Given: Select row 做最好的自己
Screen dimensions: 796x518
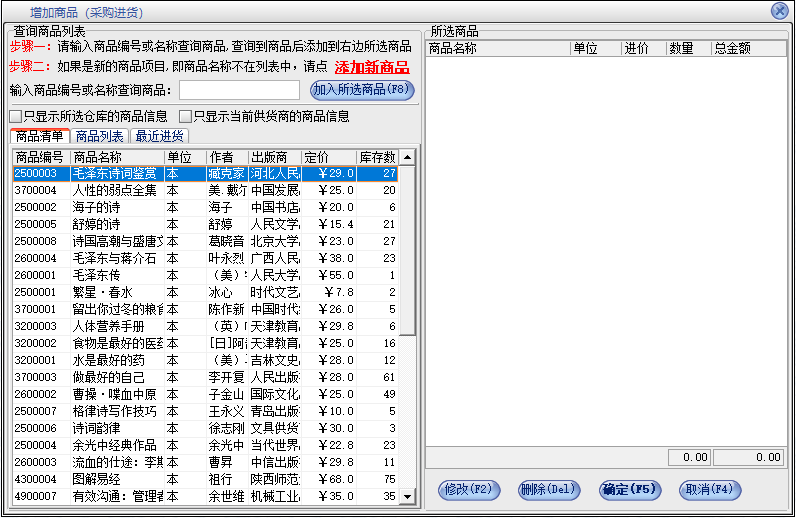Looking at the screenshot, I should [205, 377].
